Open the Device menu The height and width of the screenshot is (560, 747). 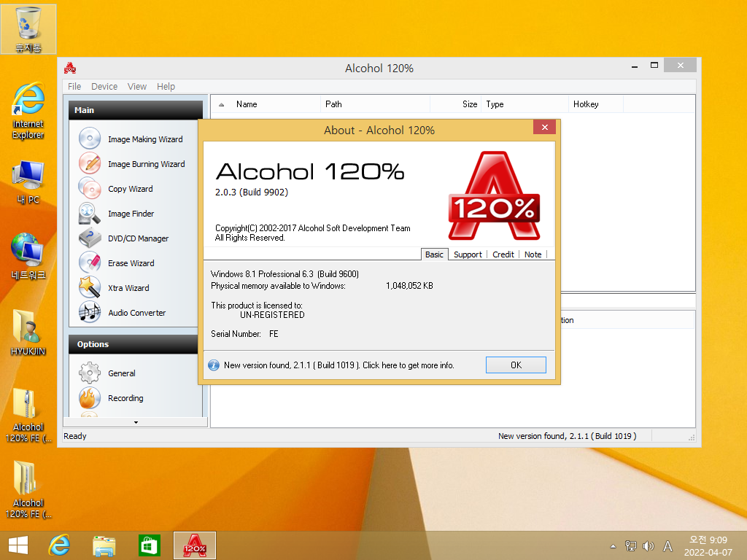[x=104, y=86]
